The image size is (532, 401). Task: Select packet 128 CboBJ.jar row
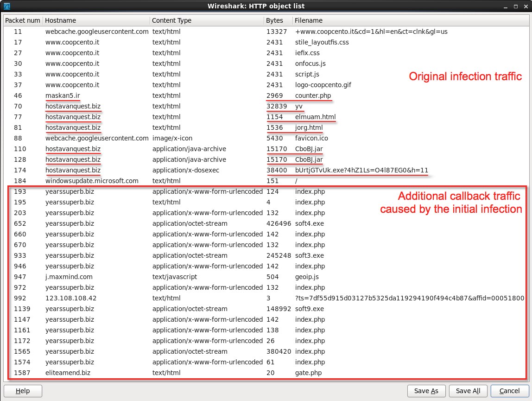pos(266,159)
